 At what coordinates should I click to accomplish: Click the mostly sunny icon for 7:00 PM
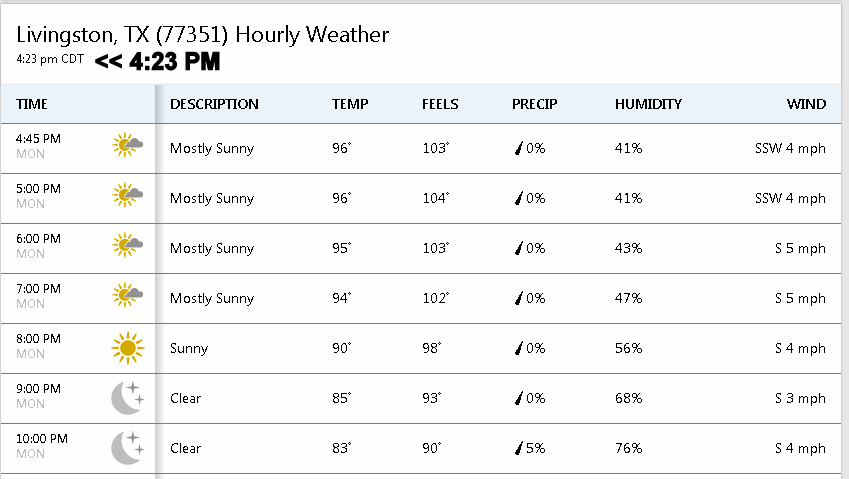tap(127, 296)
